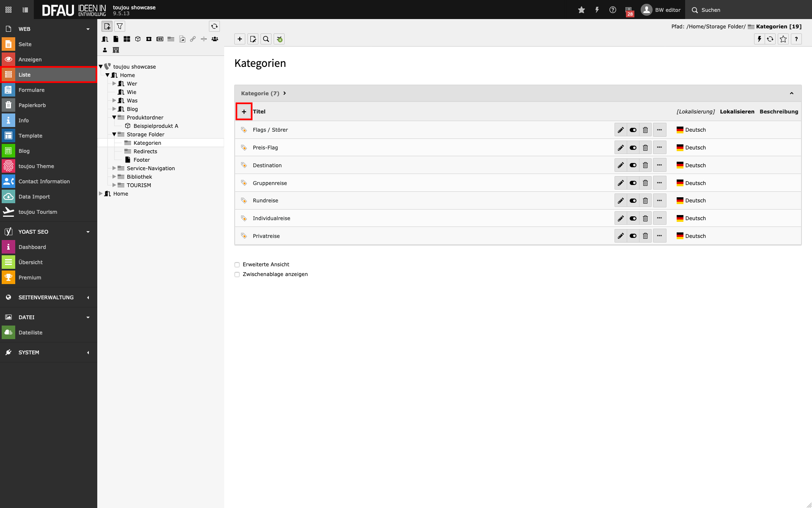Open the Papierkorb module
Screen dimensions: 812x508
pyautogui.click(x=32, y=105)
